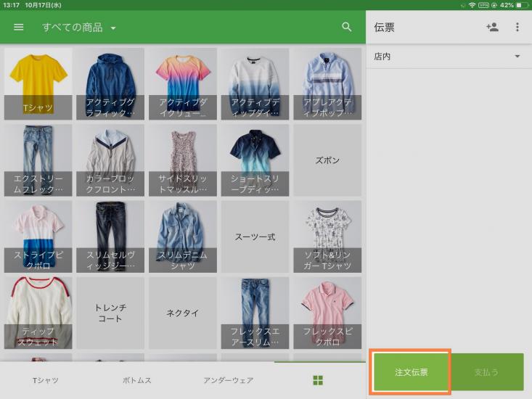The width and height of the screenshot is (532, 399).
Task: Add the yellow Tシャツ item
Action: [38, 83]
